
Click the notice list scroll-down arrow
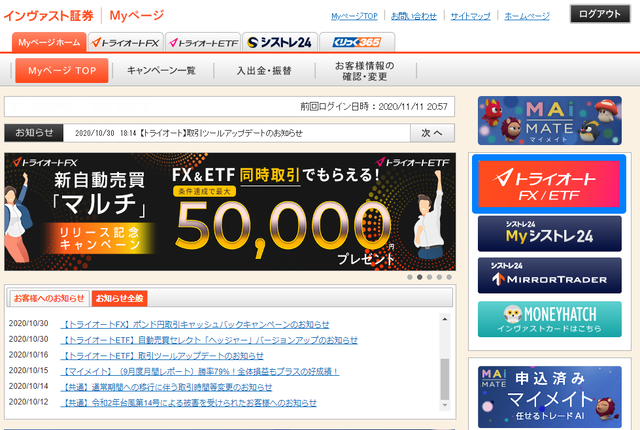click(445, 405)
